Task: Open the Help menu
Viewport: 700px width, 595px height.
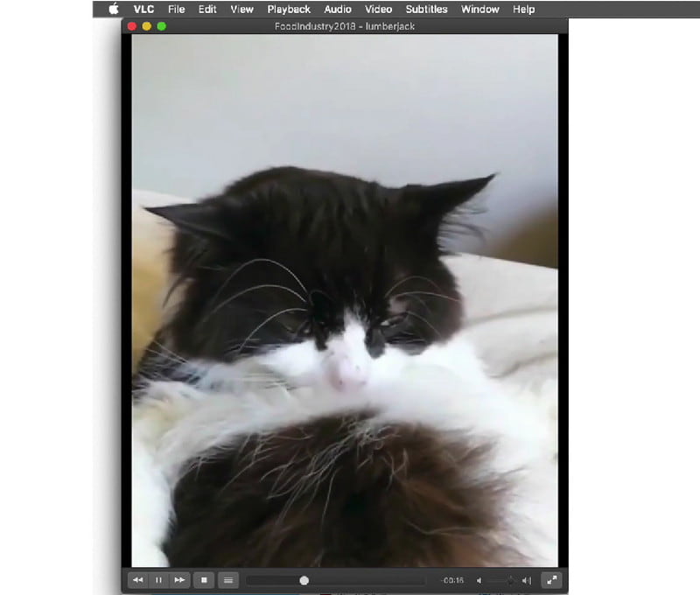Action: (x=523, y=10)
